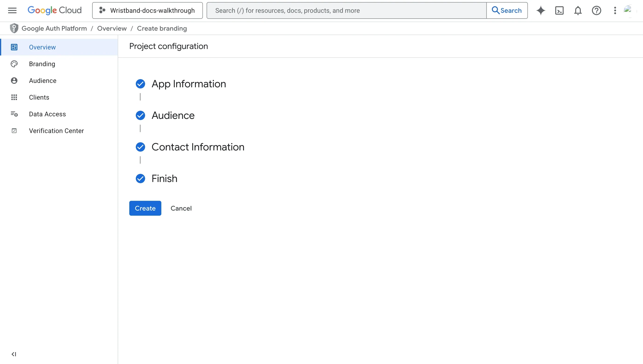Open the Data Access sidebar item

[x=59, y=114]
